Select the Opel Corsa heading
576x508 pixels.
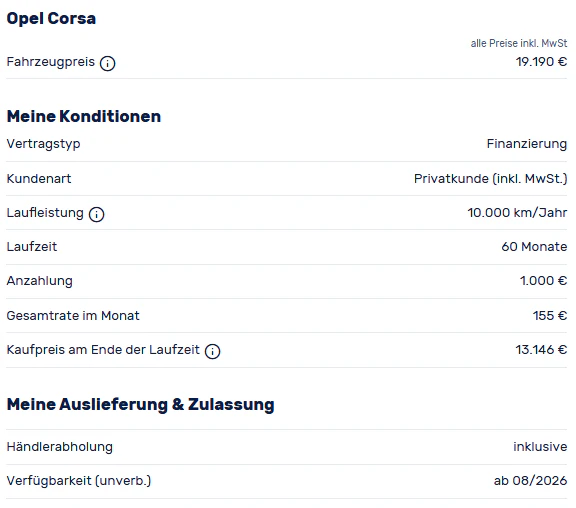(51, 18)
